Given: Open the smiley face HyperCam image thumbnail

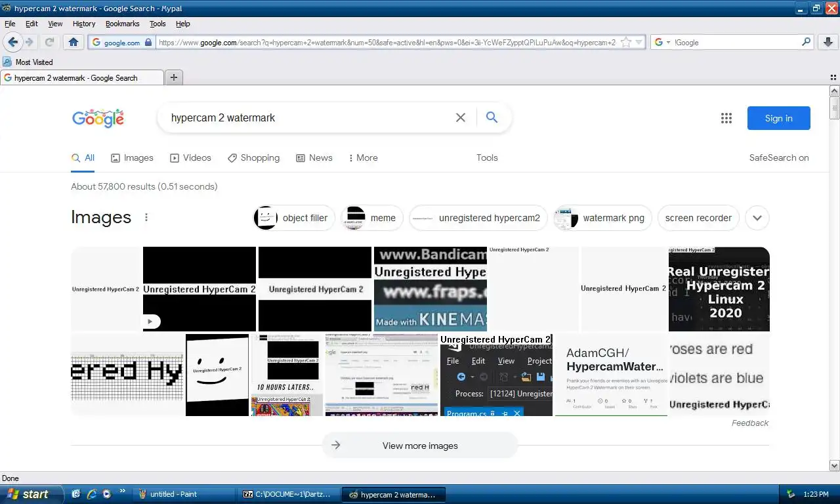Looking at the screenshot, I should 217,375.
